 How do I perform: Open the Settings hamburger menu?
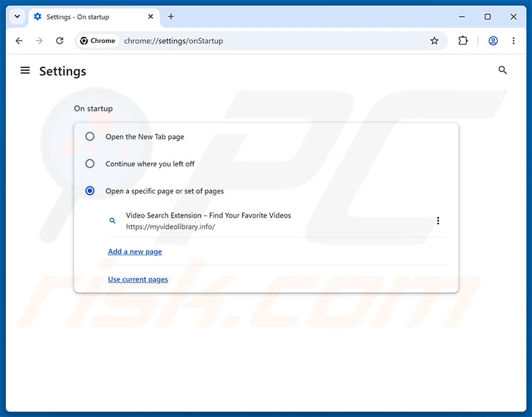[x=25, y=71]
